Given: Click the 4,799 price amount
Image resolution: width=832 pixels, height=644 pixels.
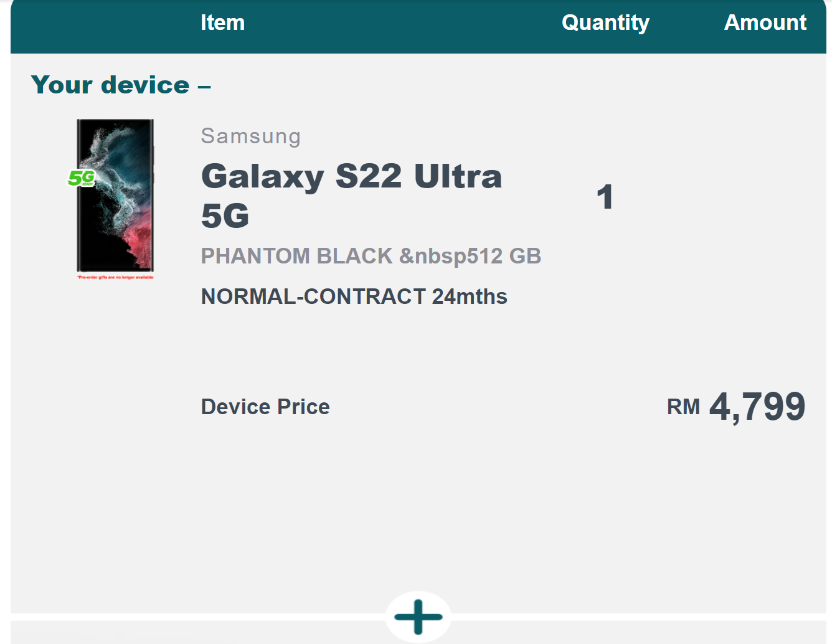Looking at the screenshot, I should (x=757, y=407).
